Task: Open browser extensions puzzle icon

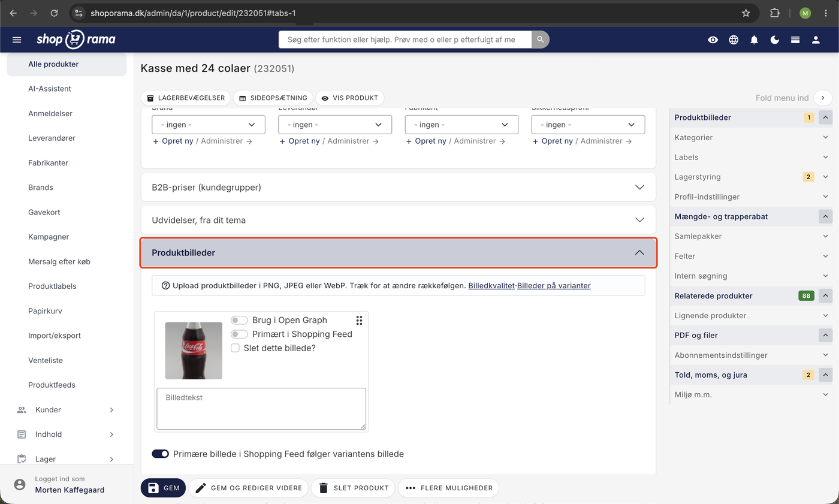Action: [x=775, y=13]
